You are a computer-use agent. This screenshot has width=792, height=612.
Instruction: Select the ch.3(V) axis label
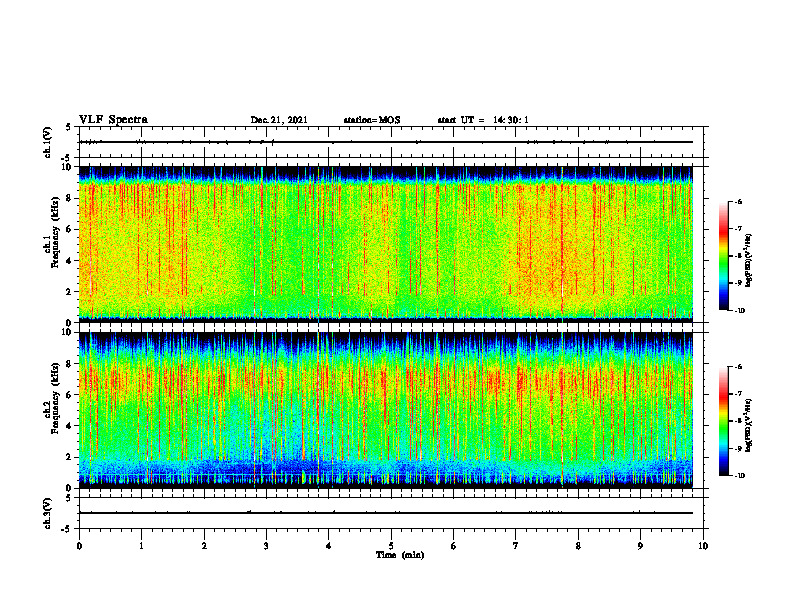[48, 513]
